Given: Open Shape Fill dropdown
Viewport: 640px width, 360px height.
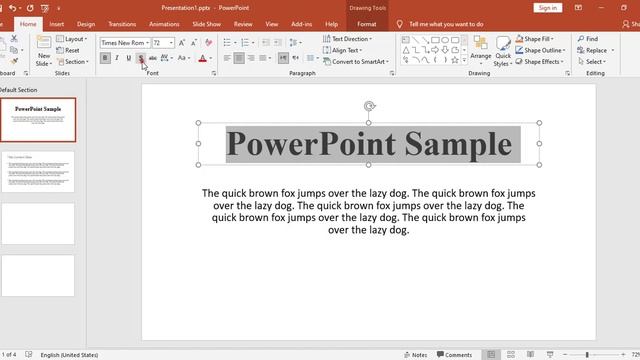Looking at the screenshot, I should point(535,39).
